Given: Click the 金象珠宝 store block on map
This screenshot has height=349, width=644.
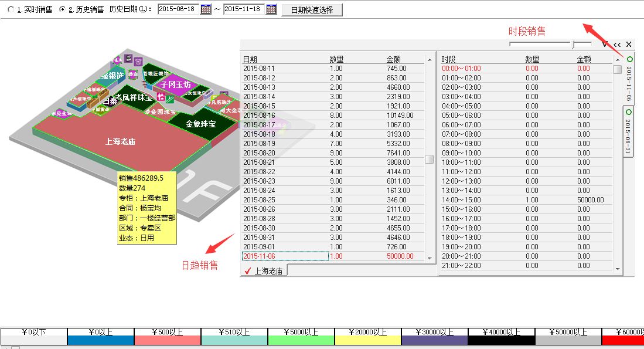Looking at the screenshot, I should point(200,124).
